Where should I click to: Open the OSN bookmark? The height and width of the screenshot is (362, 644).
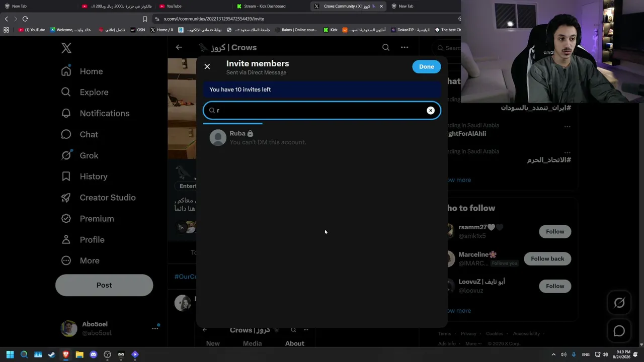point(137,30)
